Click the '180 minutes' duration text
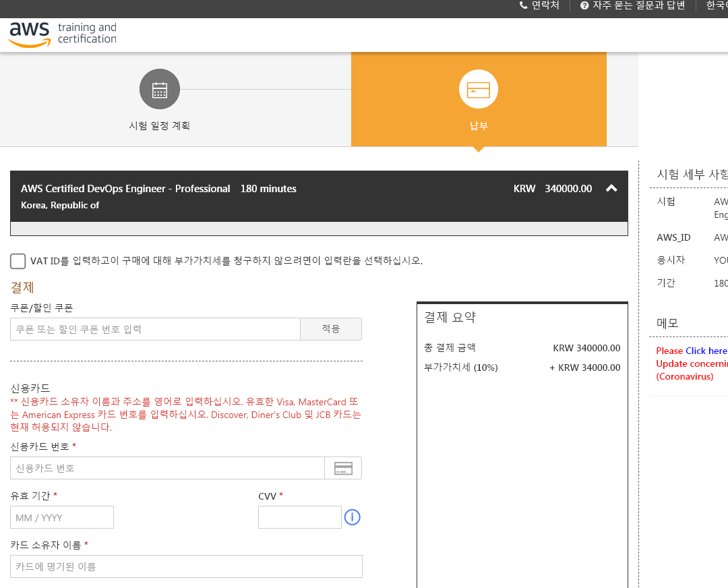The width and height of the screenshot is (728, 588). tap(268, 189)
